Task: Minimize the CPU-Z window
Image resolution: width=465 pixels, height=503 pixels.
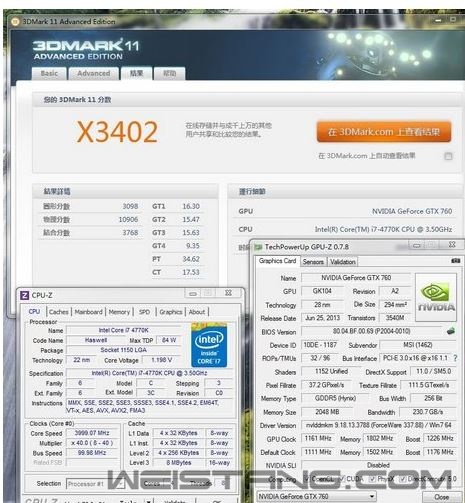Action: pos(193,294)
